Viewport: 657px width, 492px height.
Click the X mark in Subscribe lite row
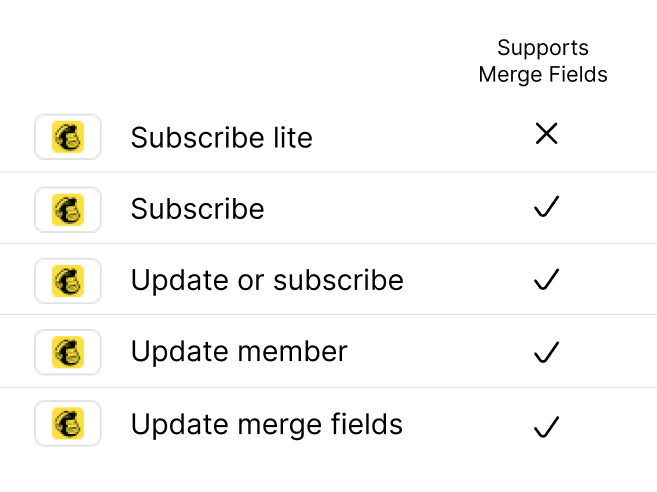tap(546, 135)
